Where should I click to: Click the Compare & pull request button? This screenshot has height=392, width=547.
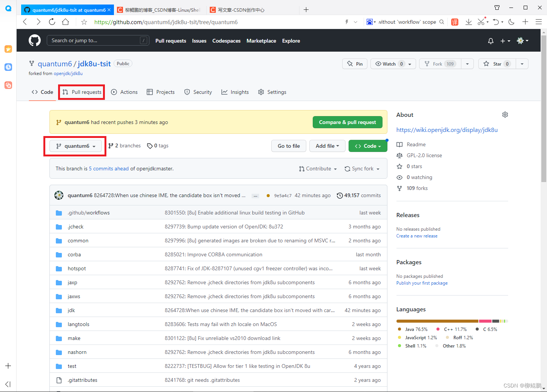[347, 122]
